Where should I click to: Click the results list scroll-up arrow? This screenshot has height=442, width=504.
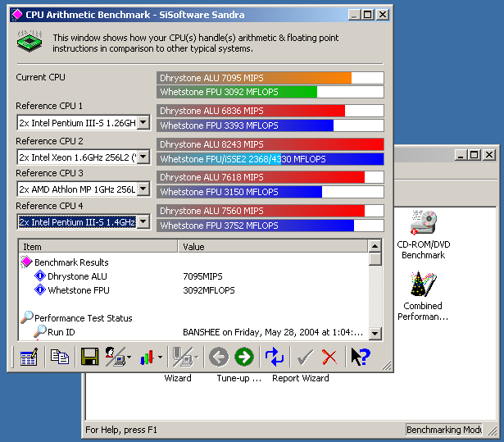coord(375,246)
